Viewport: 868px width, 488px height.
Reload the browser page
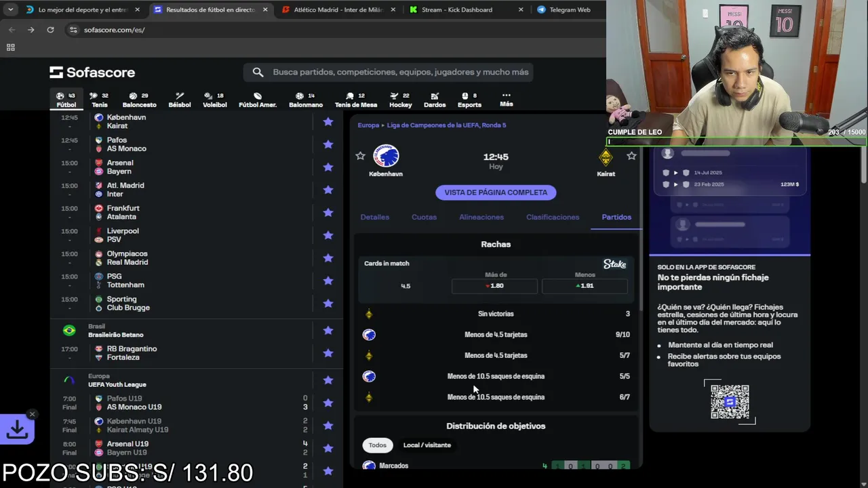tap(50, 30)
